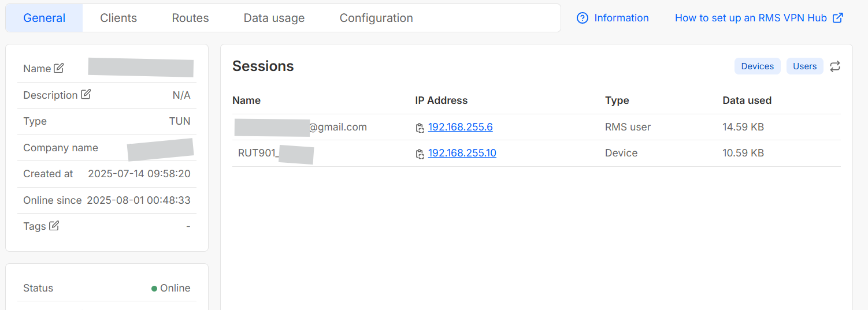Refresh the Sessions list
This screenshot has height=310, width=868.
tap(835, 66)
